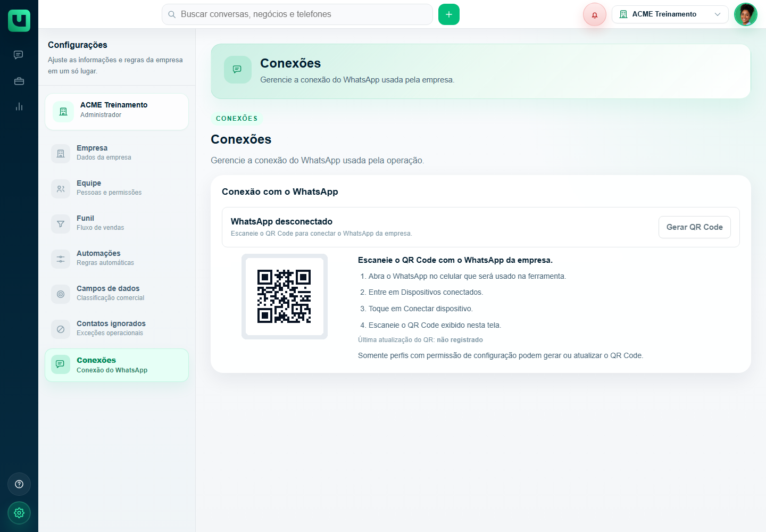The width and height of the screenshot is (766, 532).
Task: Click the Funil funnel icon
Action: 61,223
